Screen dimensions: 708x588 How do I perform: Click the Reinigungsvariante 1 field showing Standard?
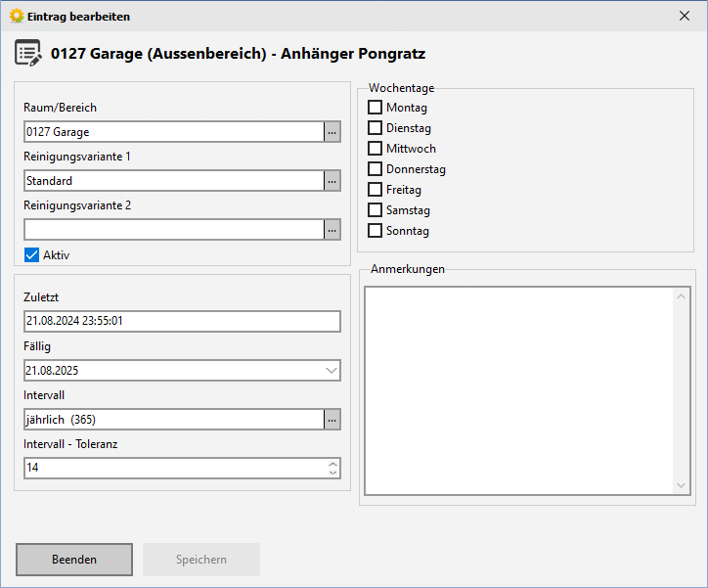(x=174, y=181)
